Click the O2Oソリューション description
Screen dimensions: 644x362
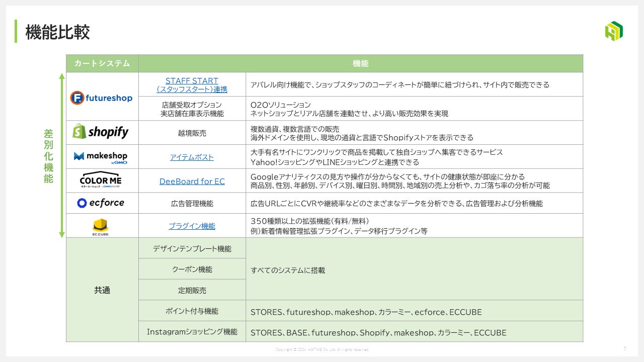pyautogui.click(x=349, y=109)
